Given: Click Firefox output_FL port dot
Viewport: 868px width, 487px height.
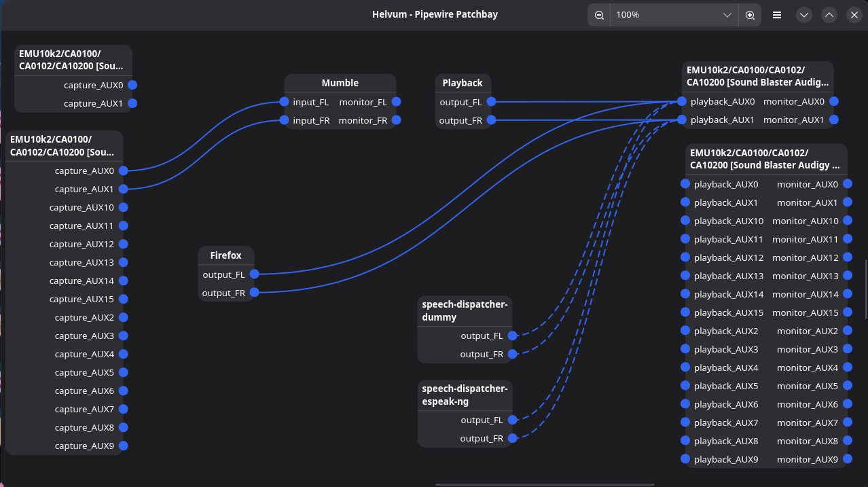Looking at the screenshot, I should 254,274.
